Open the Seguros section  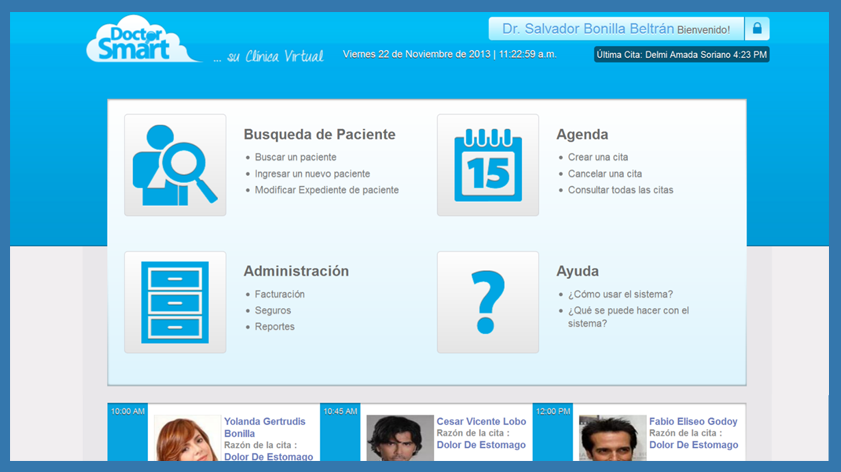coord(273,311)
